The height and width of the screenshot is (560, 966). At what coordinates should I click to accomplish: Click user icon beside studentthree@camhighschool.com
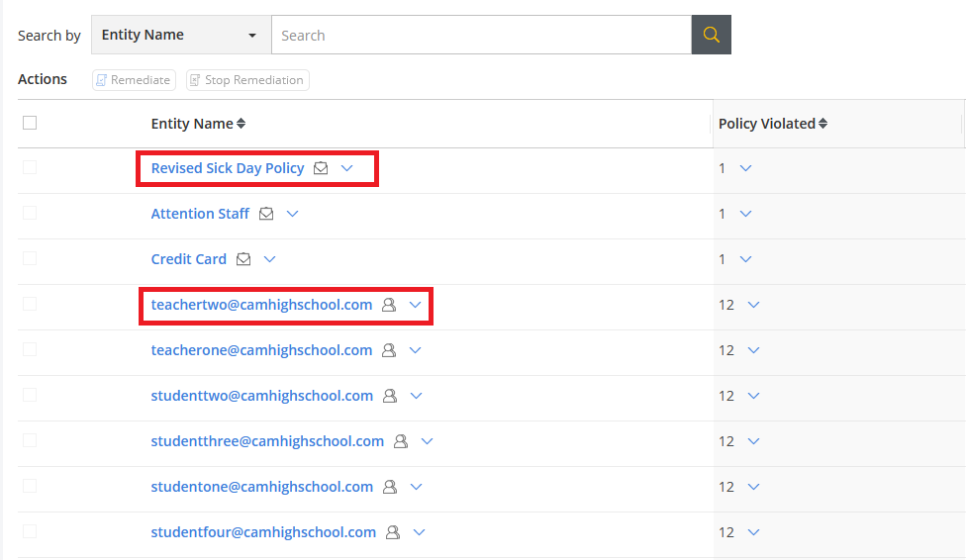(401, 441)
